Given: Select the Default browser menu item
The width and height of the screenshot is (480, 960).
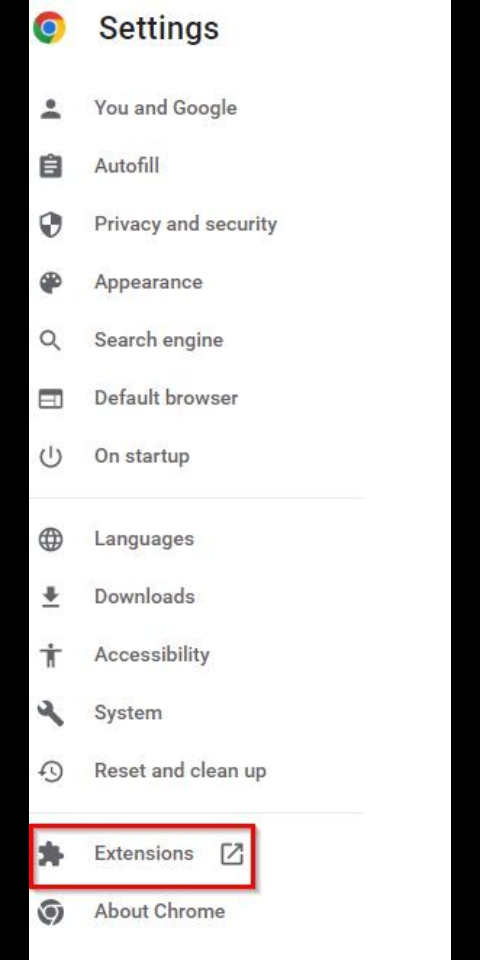Looking at the screenshot, I should [x=166, y=398].
